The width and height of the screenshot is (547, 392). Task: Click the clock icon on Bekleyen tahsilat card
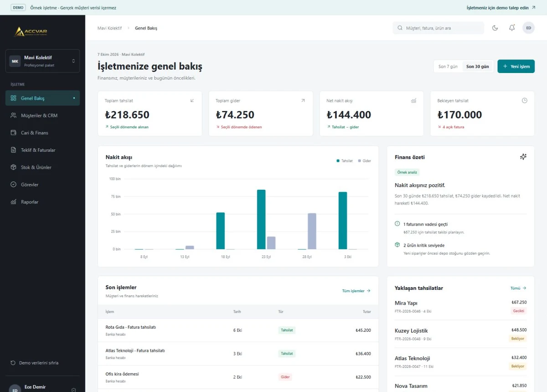524,100
